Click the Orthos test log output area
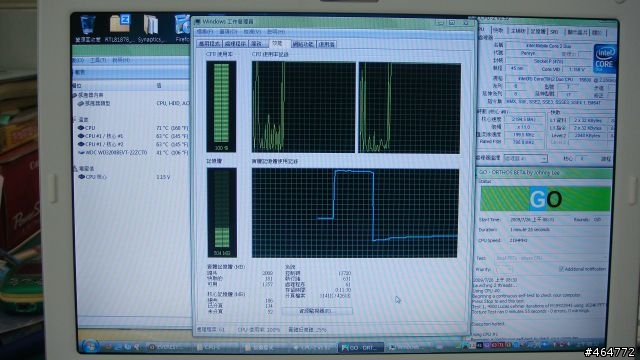 pos(539,308)
